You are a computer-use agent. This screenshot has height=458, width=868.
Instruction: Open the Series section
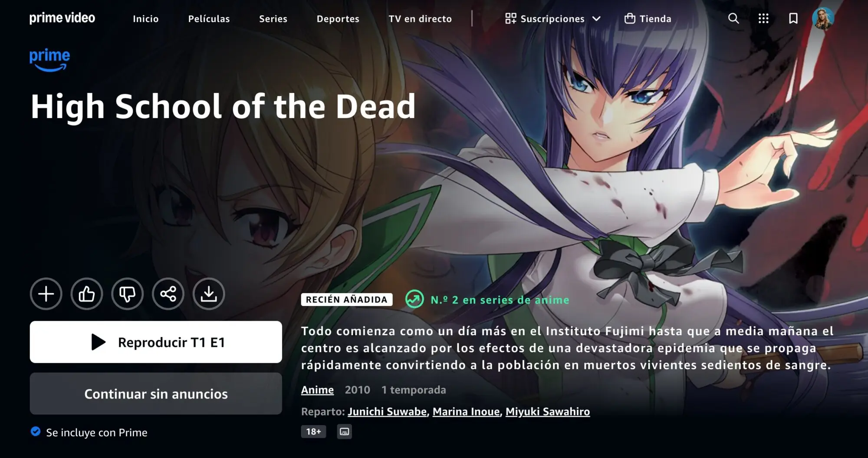click(273, 19)
